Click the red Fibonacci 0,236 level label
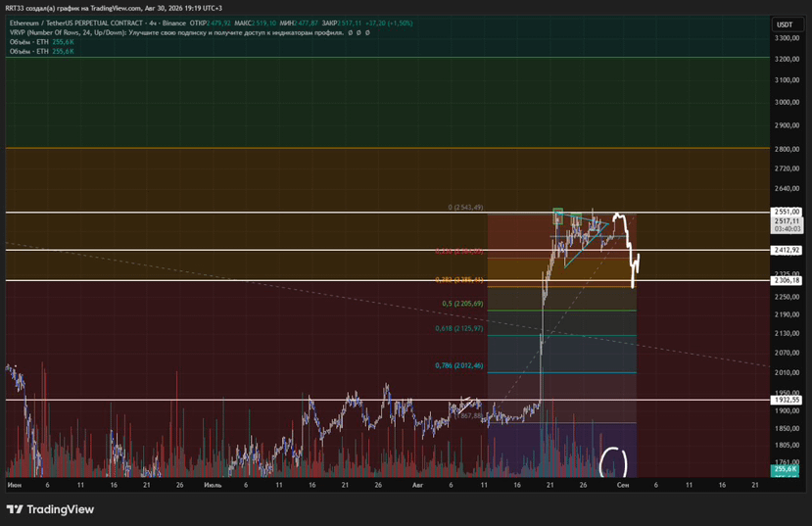Image resolution: width=812 pixels, height=526 pixels. [459, 252]
